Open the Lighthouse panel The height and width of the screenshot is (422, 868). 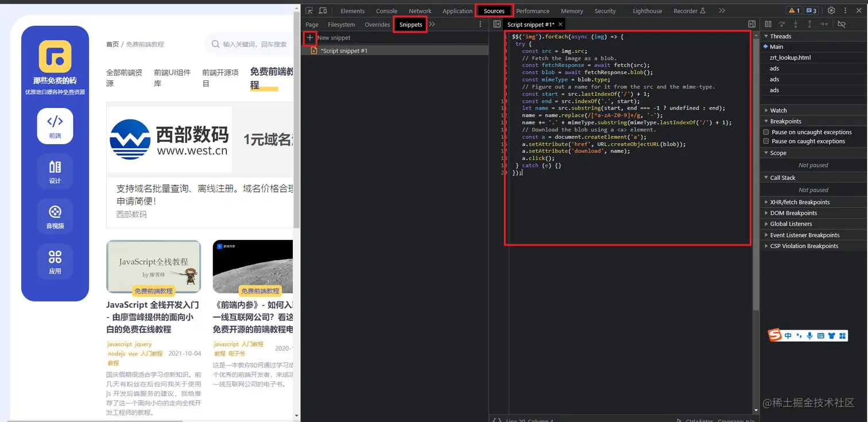(x=648, y=11)
